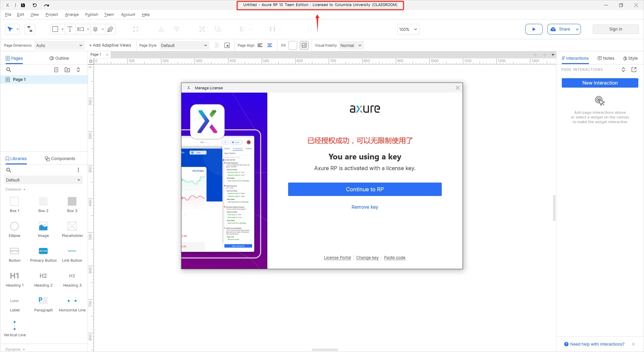Image resolution: width=644 pixels, height=352 pixels.
Task: Preview the prototype with play button
Action: click(x=534, y=29)
